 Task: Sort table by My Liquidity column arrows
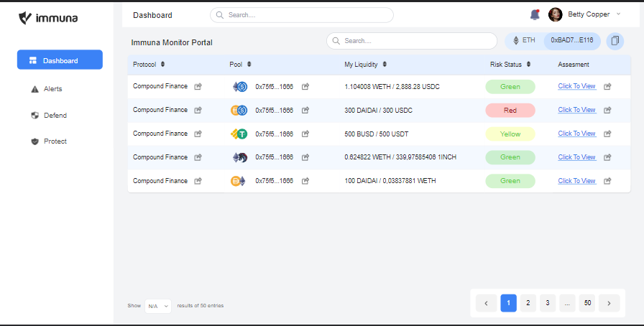click(385, 64)
